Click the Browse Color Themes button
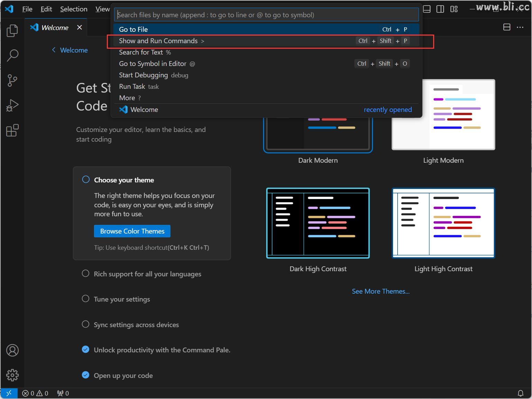Image resolution: width=532 pixels, height=399 pixels. 132,231
